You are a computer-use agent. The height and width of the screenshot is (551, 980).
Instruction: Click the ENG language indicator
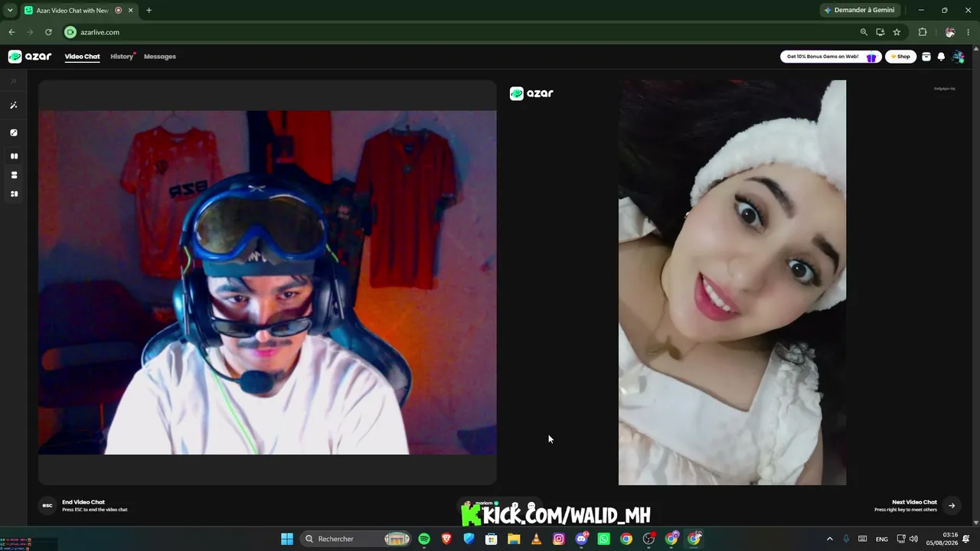point(882,539)
